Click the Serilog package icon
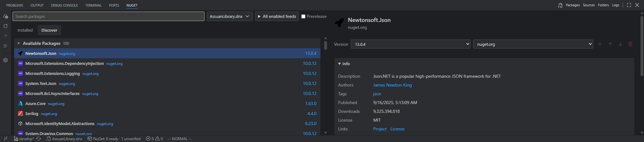Image resolution: width=644 pixels, height=142 pixels. point(20,113)
